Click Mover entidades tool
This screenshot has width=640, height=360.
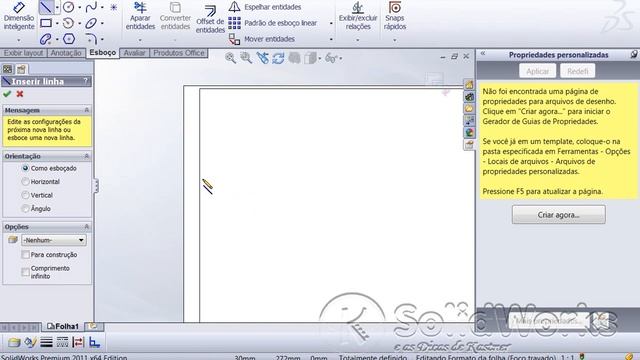[262, 39]
